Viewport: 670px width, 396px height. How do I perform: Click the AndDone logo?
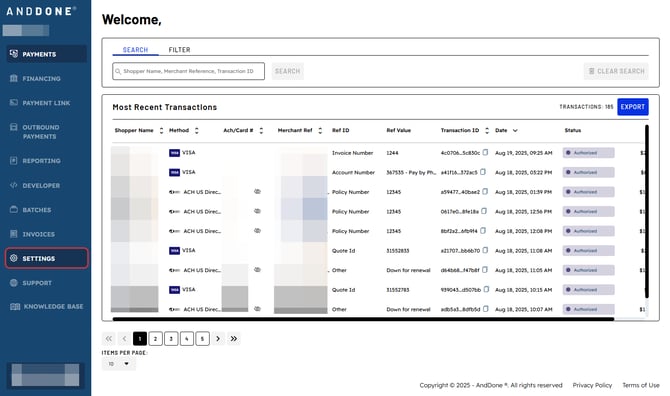41,11
